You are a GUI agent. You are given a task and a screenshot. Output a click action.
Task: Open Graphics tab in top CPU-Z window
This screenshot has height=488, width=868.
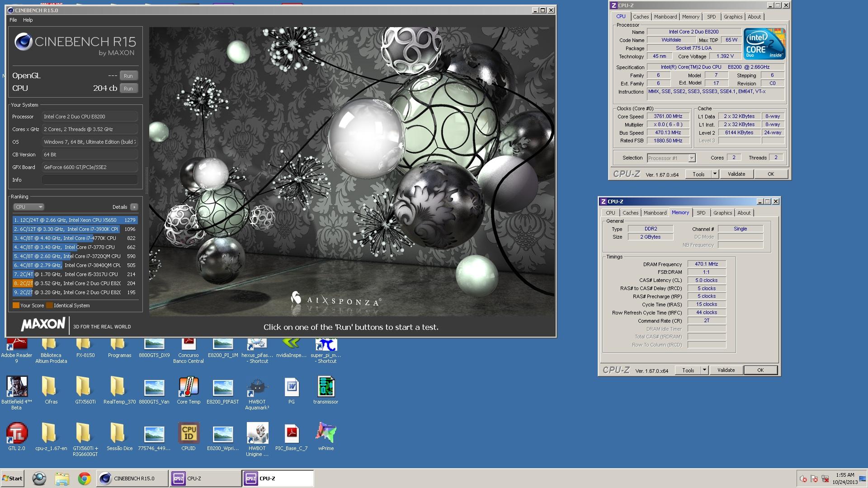733,17
